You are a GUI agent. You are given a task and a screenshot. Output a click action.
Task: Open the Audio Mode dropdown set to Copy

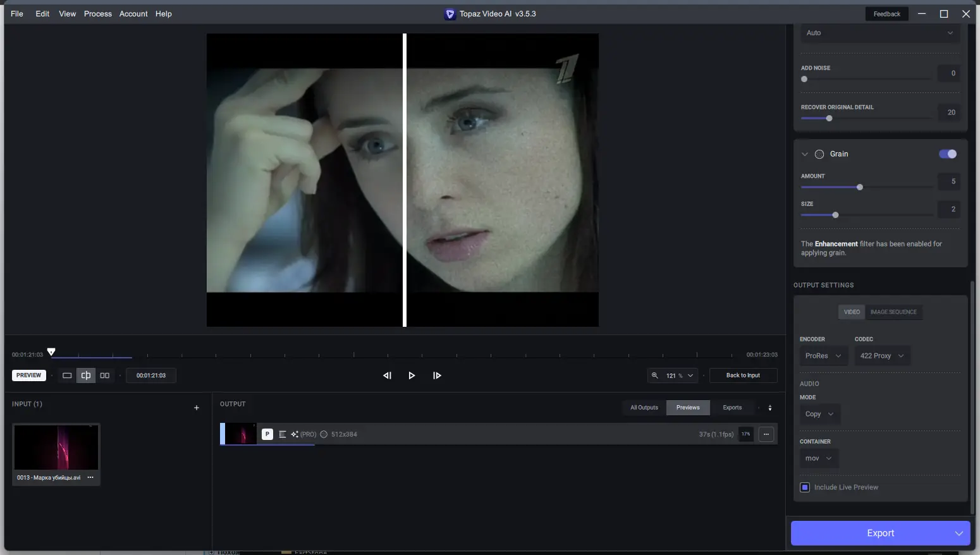[x=818, y=414]
